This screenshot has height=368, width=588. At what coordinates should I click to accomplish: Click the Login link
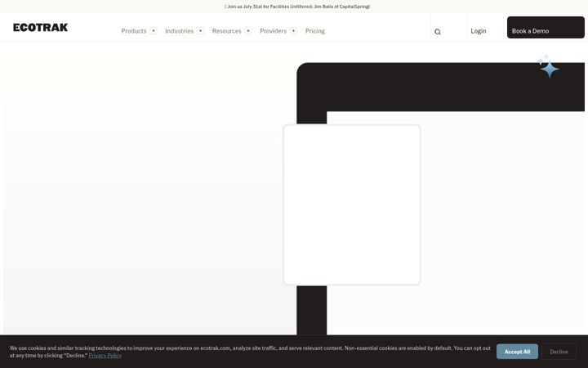click(479, 31)
